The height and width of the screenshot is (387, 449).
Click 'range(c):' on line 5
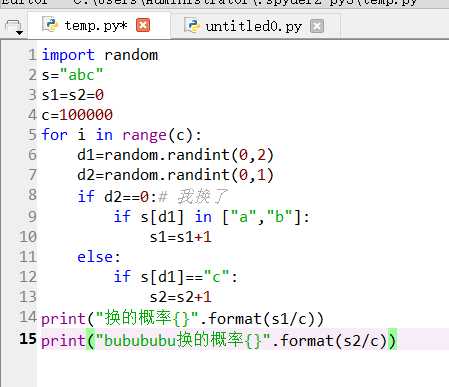coord(162,135)
